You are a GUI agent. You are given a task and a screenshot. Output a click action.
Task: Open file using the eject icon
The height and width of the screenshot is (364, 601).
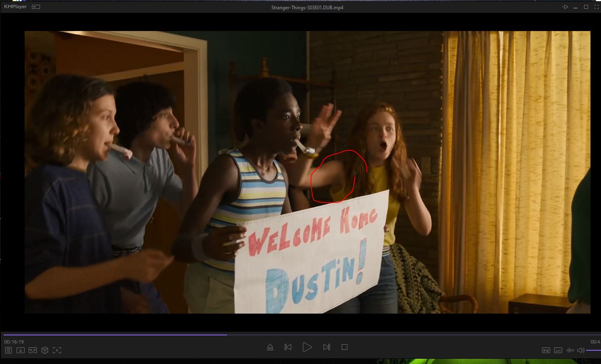(270, 347)
